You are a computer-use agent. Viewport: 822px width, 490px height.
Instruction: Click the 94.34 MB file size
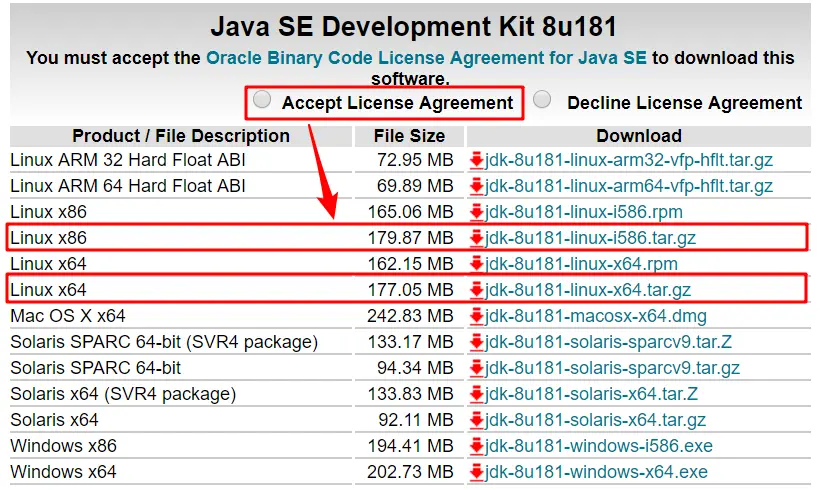(x=415, y=368)
